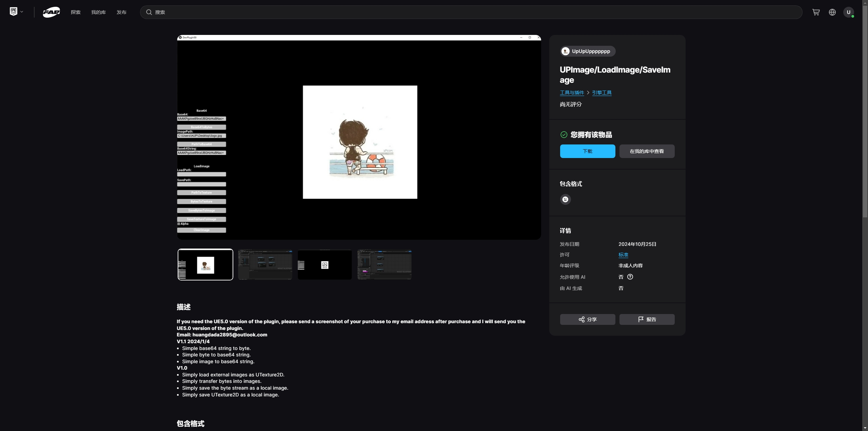Click the 报告 report button
Viewport: 868px width, 431px height.
(x=647, y=319)
